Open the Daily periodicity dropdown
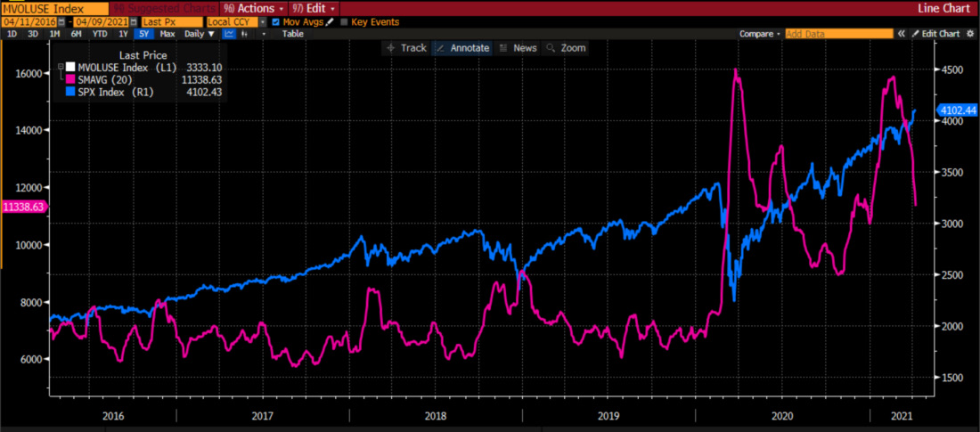The width and height of the screenshot is (980, 432). coord(200,34)
